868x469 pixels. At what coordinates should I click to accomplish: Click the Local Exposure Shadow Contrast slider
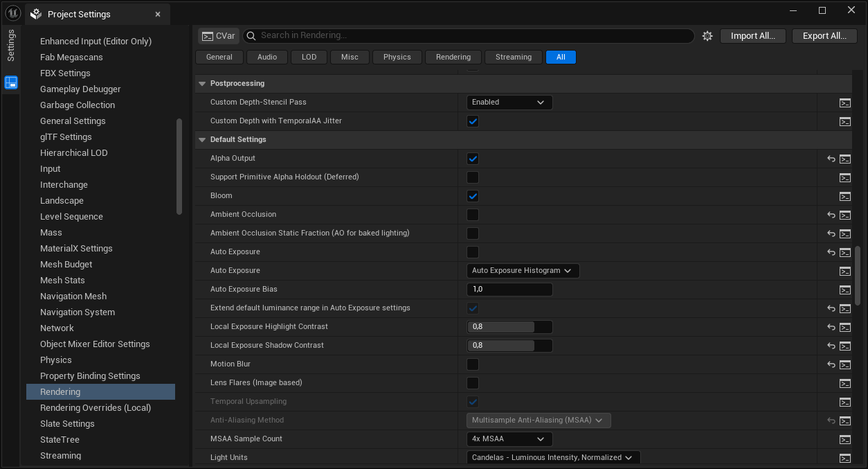[x=509, y=346]
